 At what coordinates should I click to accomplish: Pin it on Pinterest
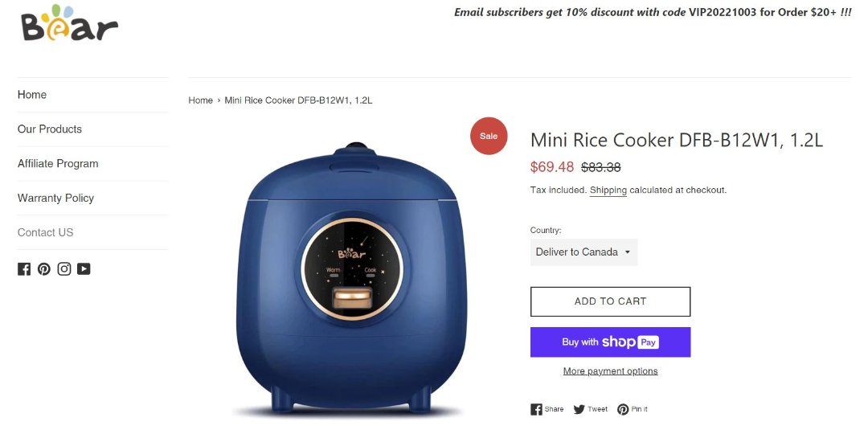[633, 410]
